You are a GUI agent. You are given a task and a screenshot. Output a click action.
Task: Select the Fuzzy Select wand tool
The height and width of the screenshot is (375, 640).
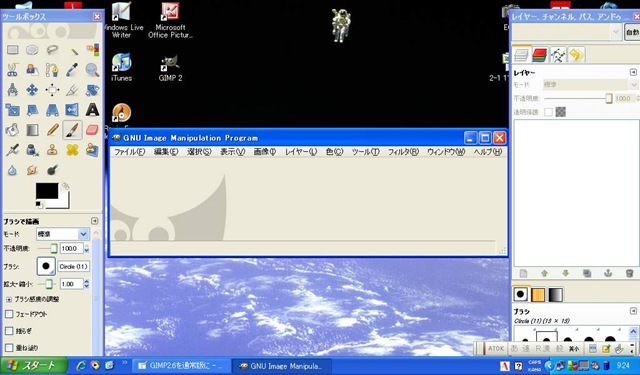[x=72, y=50]
